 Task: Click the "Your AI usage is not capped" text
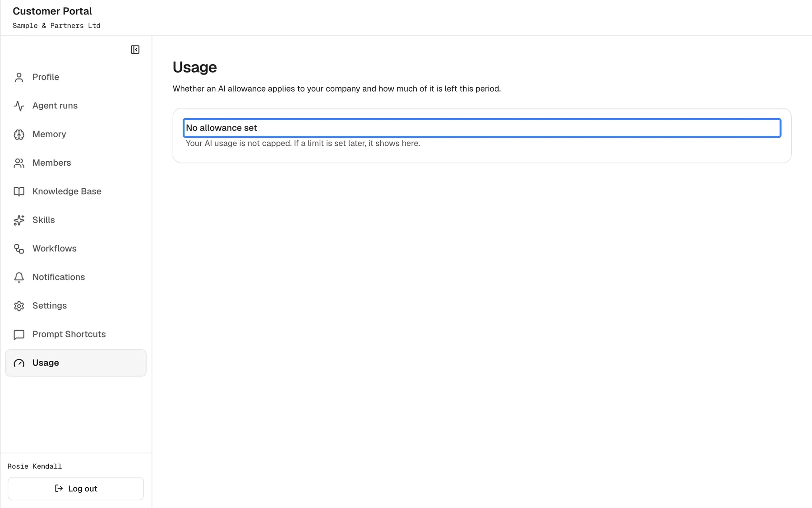(x=303, y=143)
